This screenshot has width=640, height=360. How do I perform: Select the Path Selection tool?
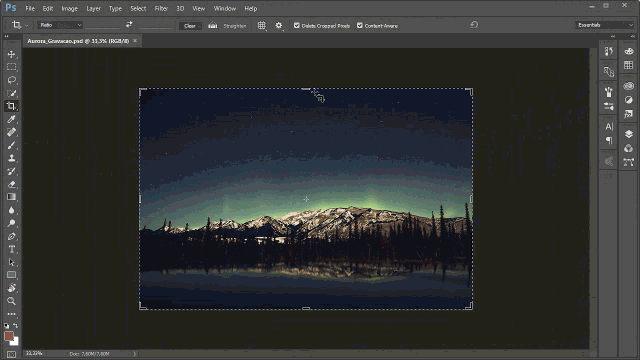11,262
